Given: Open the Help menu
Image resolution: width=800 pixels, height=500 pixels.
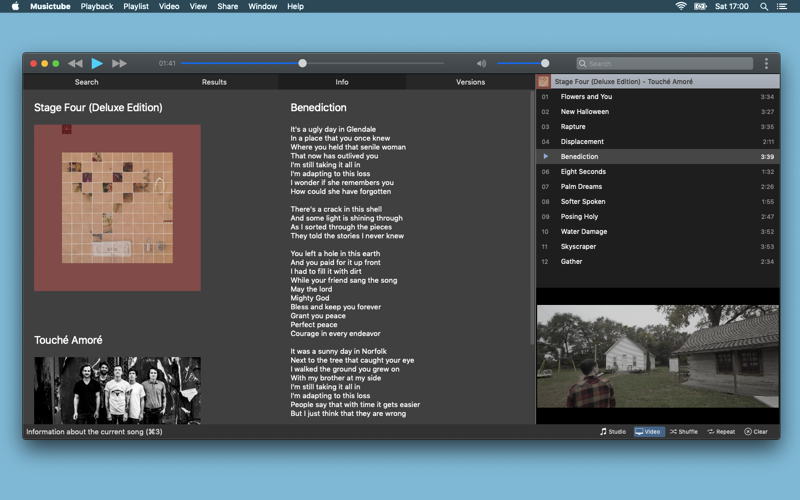Looking at the screenshot, I should (x=295, y=6).
